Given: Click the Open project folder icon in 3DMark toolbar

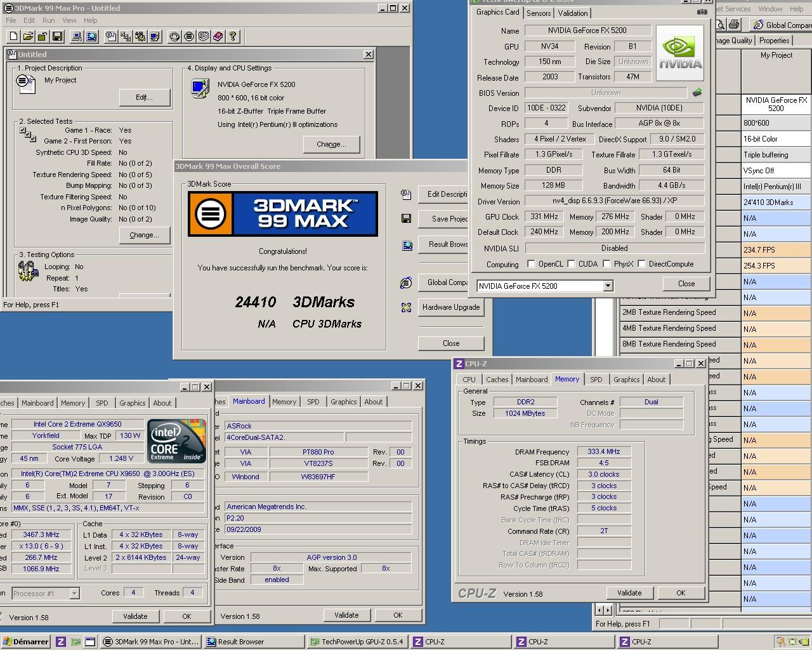Looking at the screenshot, I should pyautogui.click(x=28, y=37).
